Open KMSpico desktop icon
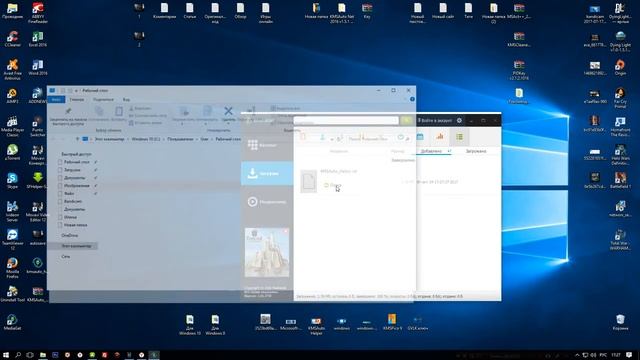This screenshot has width=640, height=360. [392, 322]
